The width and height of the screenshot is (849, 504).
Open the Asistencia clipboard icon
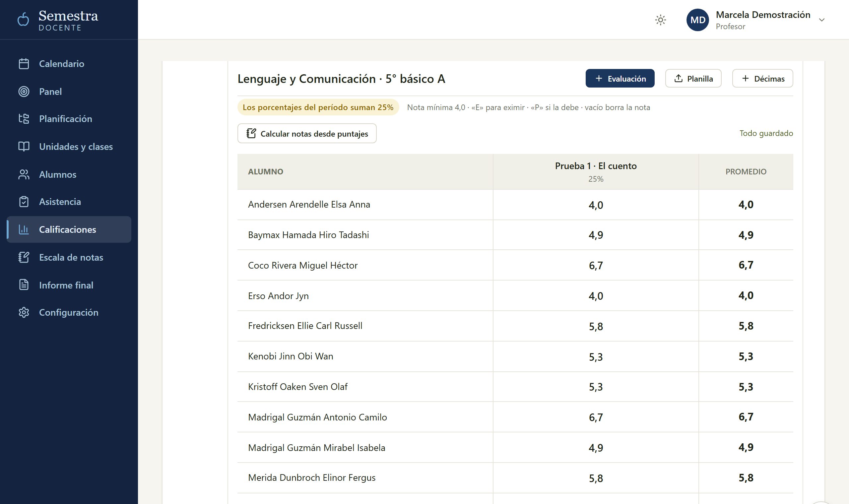[24, 202]
